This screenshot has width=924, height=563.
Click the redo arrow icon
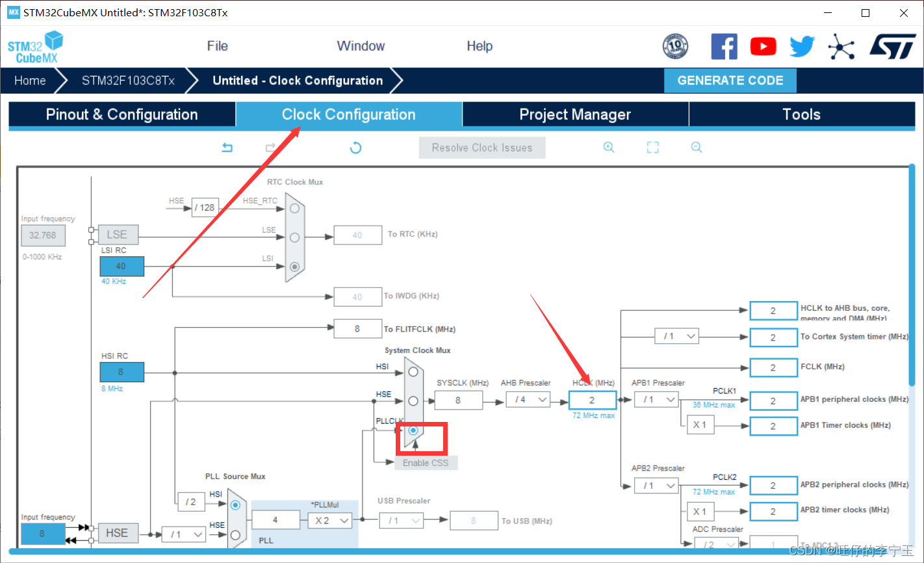(271, 148)
